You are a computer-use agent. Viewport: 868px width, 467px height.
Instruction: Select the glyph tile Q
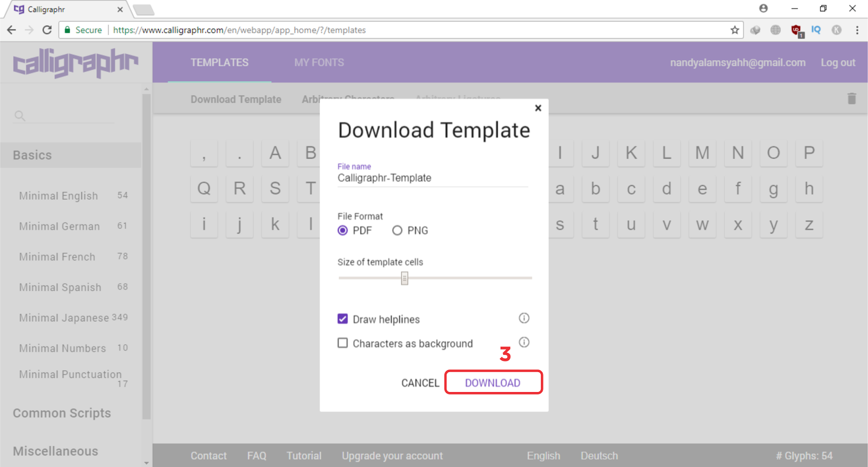point(204,189)
